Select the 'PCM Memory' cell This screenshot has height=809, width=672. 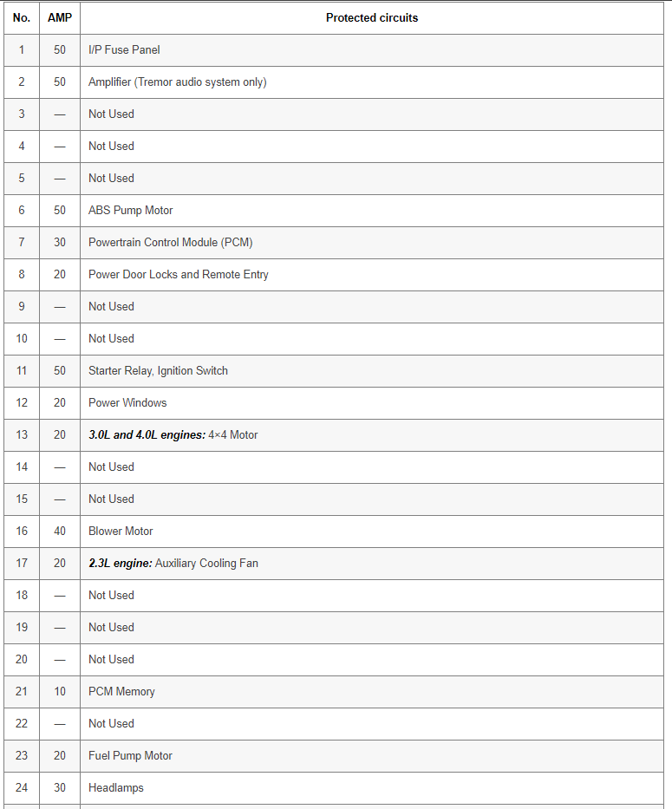[x=121, y=692]
